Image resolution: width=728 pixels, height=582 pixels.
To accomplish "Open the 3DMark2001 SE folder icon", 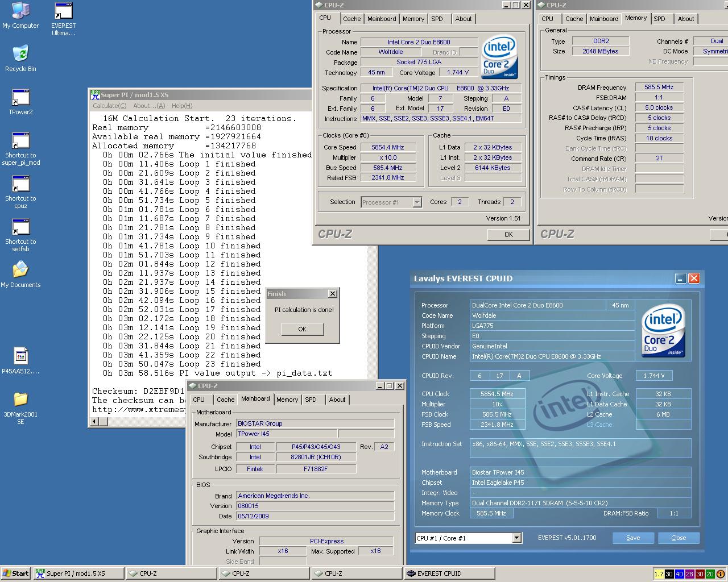I will click(20, 408).
